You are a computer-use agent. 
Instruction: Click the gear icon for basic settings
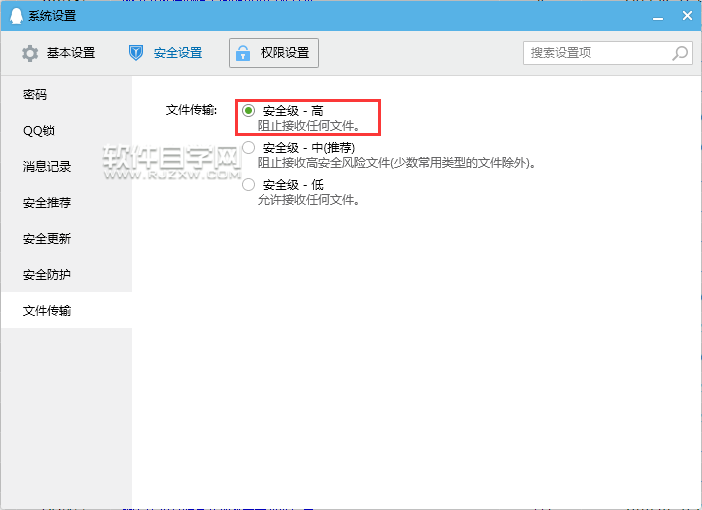pos(30,53)
